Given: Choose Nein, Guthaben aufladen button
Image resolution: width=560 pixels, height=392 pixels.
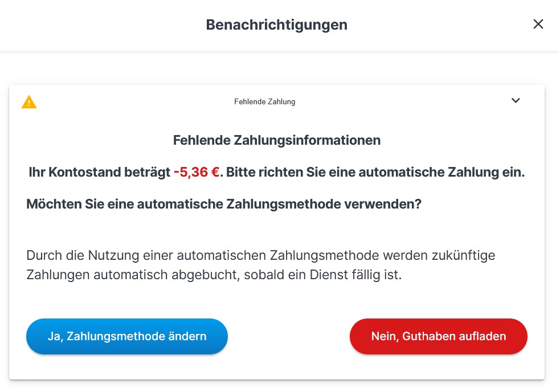Looking at the screenshot, I should point(438,336).
